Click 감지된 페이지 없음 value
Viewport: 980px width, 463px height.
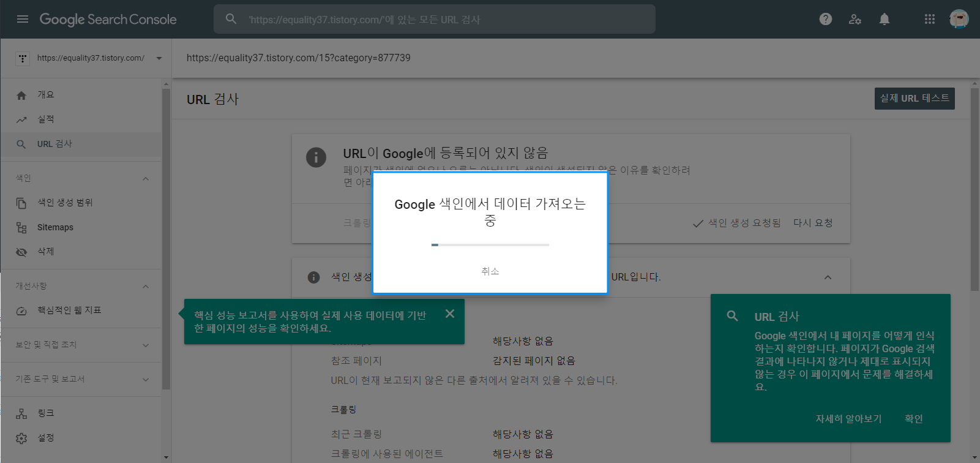click(534, 361)
